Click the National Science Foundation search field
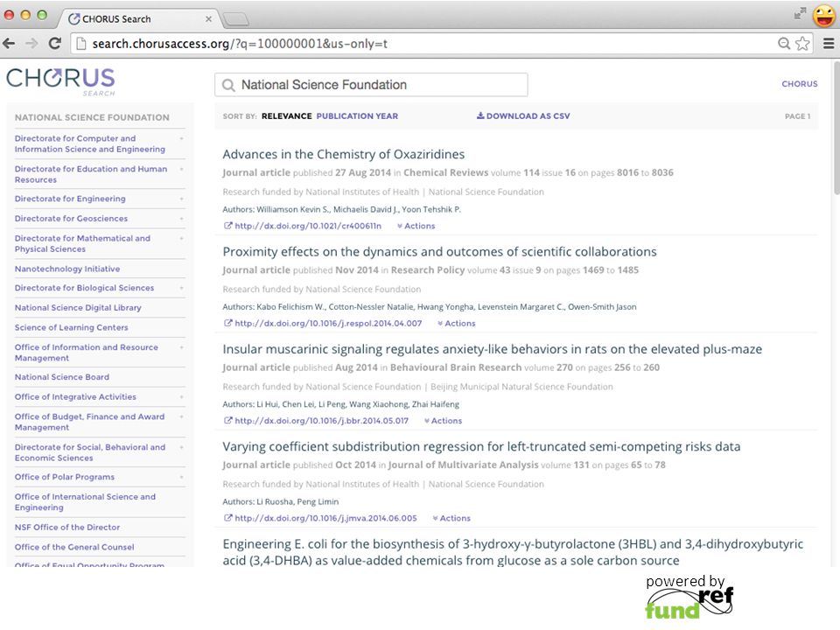This screenshot has width=840, height=630. [x=371, y=85]
